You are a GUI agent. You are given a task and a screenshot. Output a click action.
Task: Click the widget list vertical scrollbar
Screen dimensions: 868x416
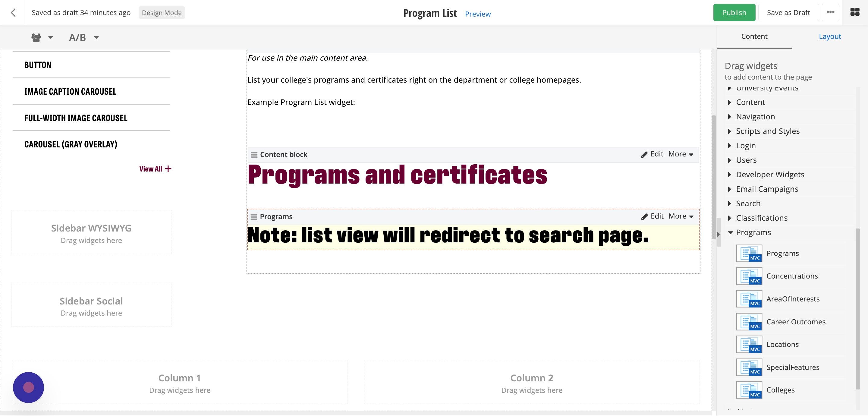coord(857,309)
